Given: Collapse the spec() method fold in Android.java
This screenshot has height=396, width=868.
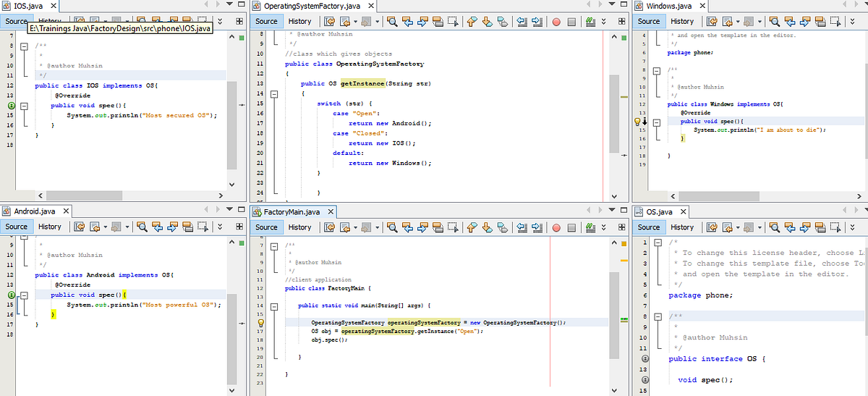Looking at the screenshot, I should [23, 295].
